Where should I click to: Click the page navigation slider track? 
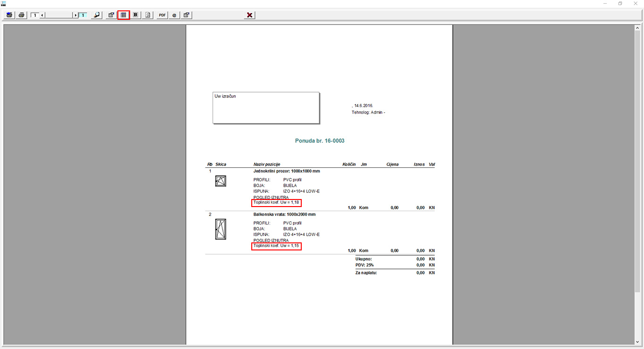click(59, 15)
